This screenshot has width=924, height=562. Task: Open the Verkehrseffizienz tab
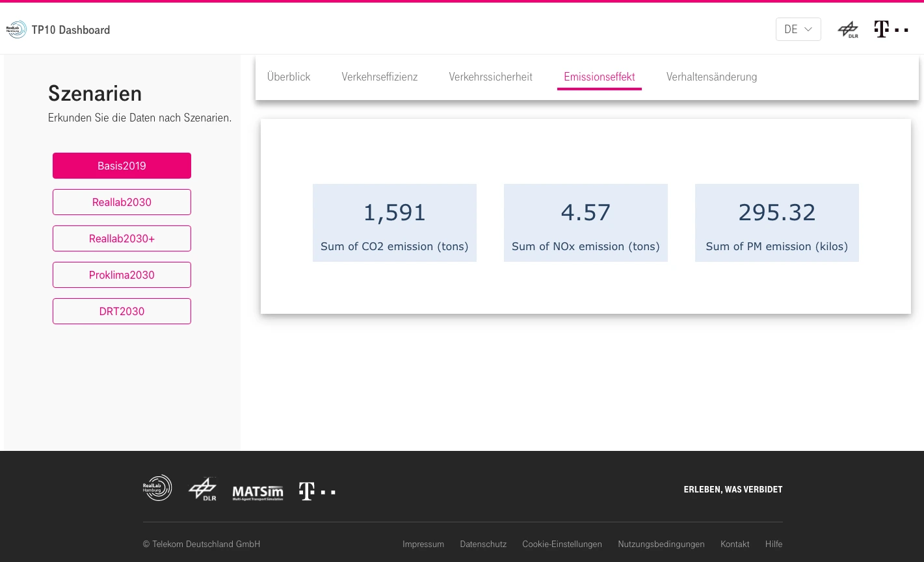tap(380, 77)
